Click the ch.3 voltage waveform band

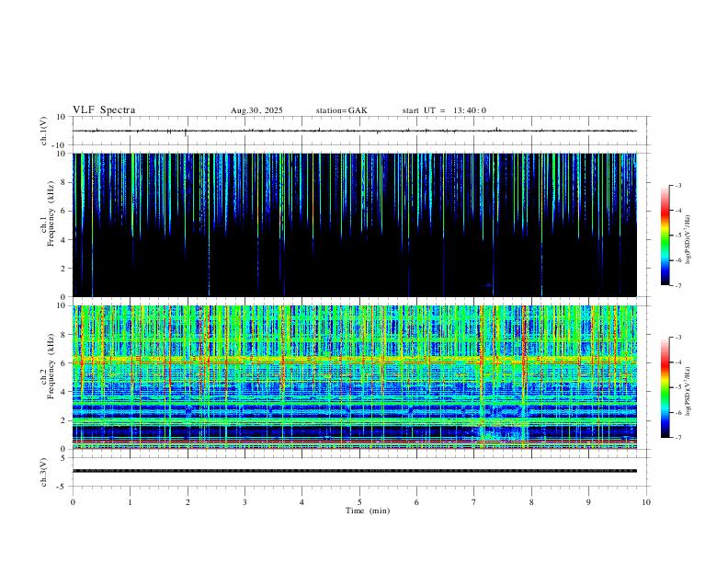355,471
